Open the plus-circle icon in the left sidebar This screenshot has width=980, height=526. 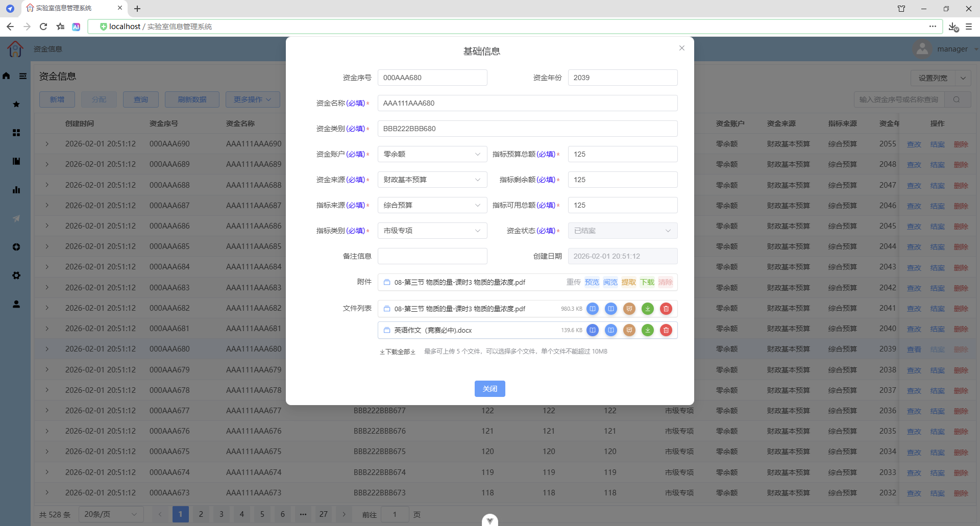tap(16, 247)
